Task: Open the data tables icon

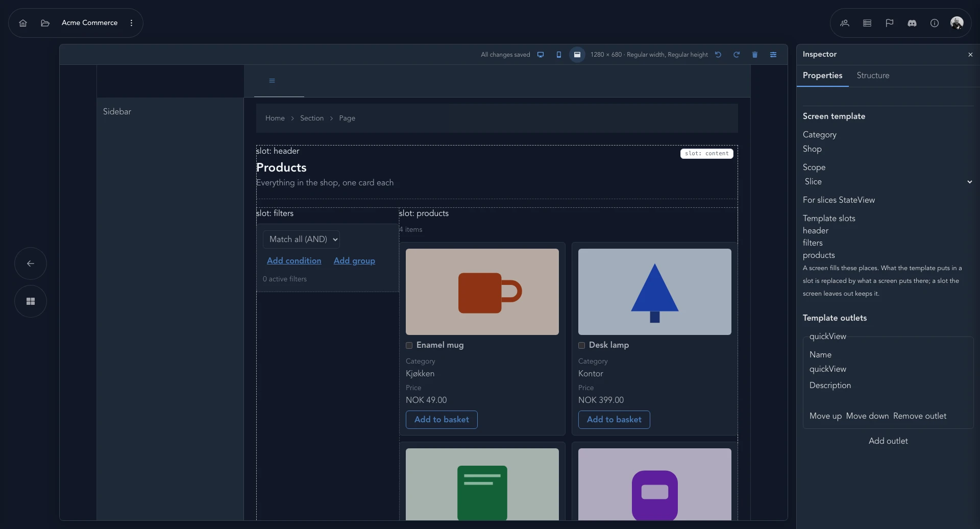Action: 867,23
